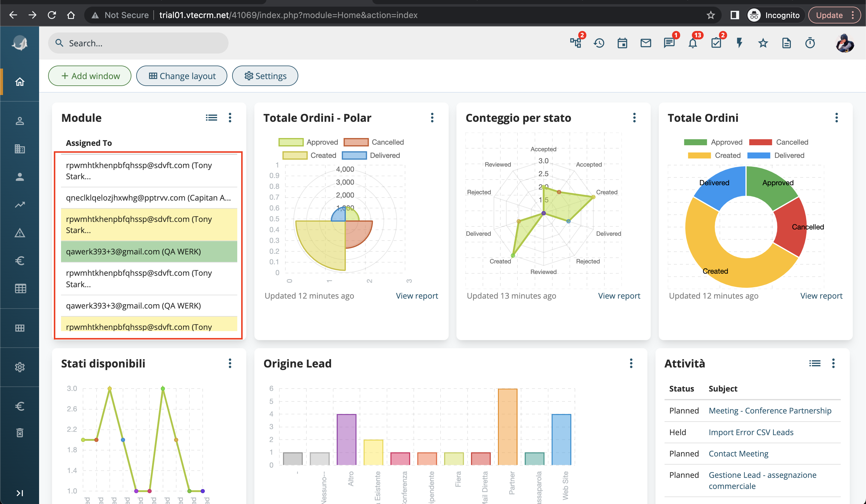
Task: Expand the sidebar with the arrow toggle
Action: (20, 493)
